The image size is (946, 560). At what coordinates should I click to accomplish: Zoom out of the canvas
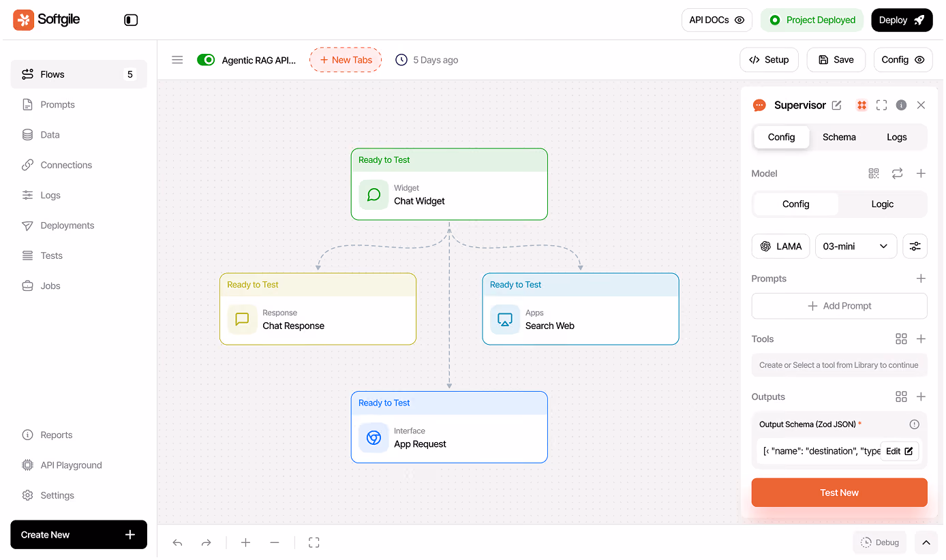(275, 543)
